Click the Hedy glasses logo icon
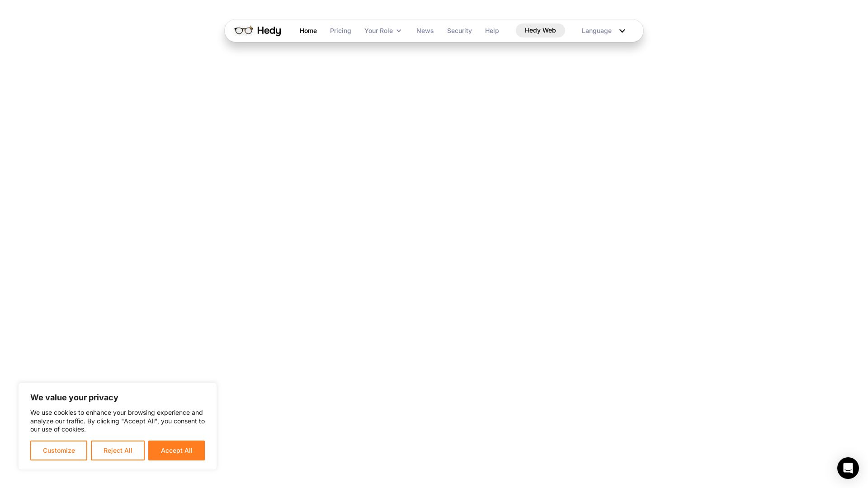The height and width of the screenshot is (488, 868). click(244, 30)
